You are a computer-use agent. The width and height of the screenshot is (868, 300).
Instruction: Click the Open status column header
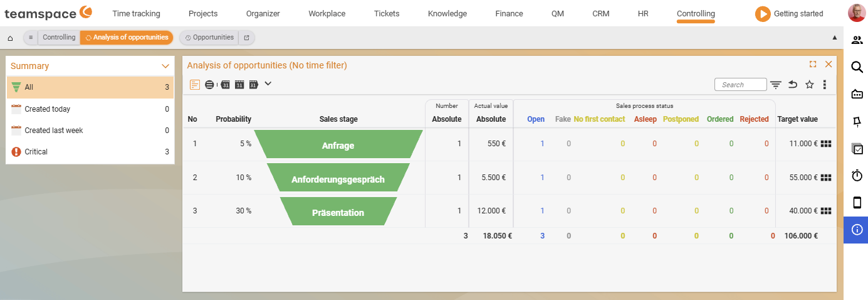pyautogui.click(x=536, y=119)
